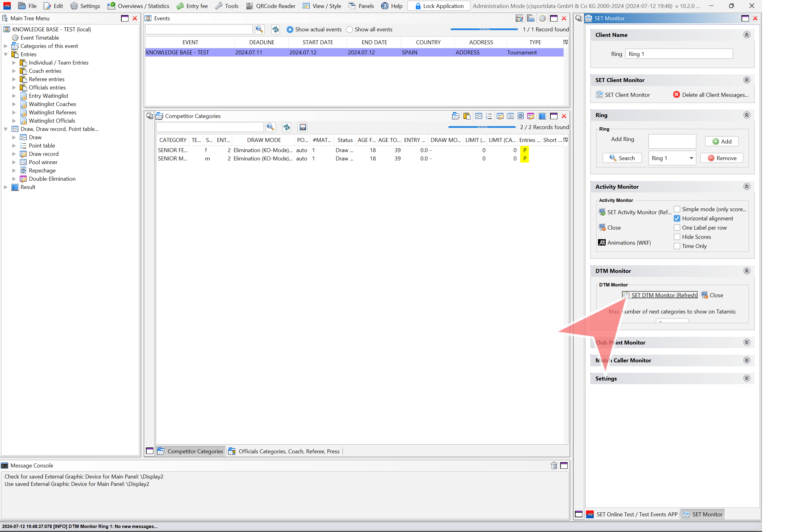Tick the Time Only checkbox
This screenshot has width=803, height=532.
pos(676,246)
